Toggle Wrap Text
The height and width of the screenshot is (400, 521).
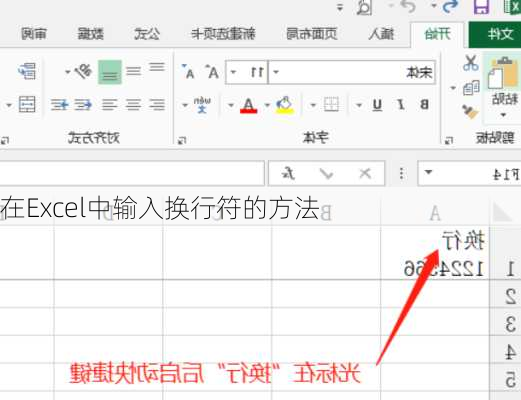click(27, 71)
